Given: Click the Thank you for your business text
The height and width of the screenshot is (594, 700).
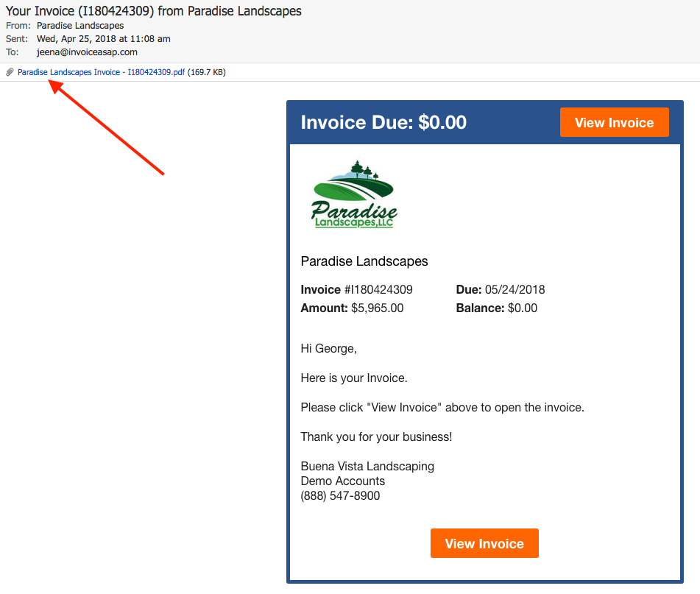Looking at the screenshot, I should click(x=376, y=436).
